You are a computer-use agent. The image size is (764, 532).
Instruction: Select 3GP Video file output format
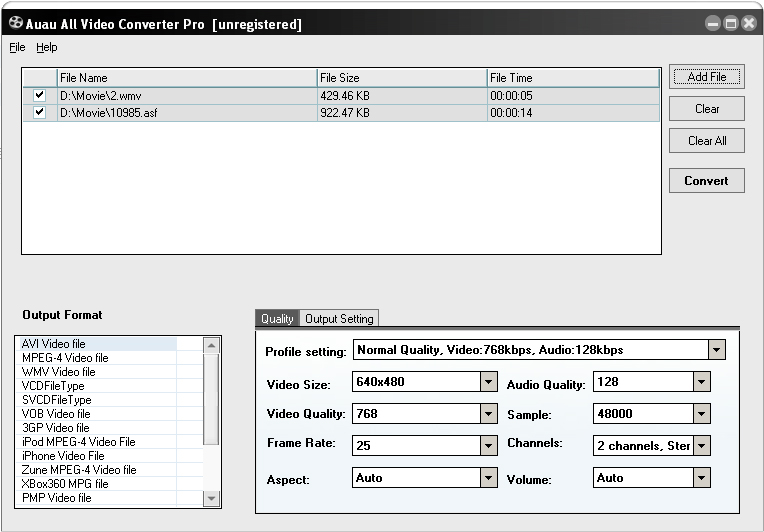point(96,428)
